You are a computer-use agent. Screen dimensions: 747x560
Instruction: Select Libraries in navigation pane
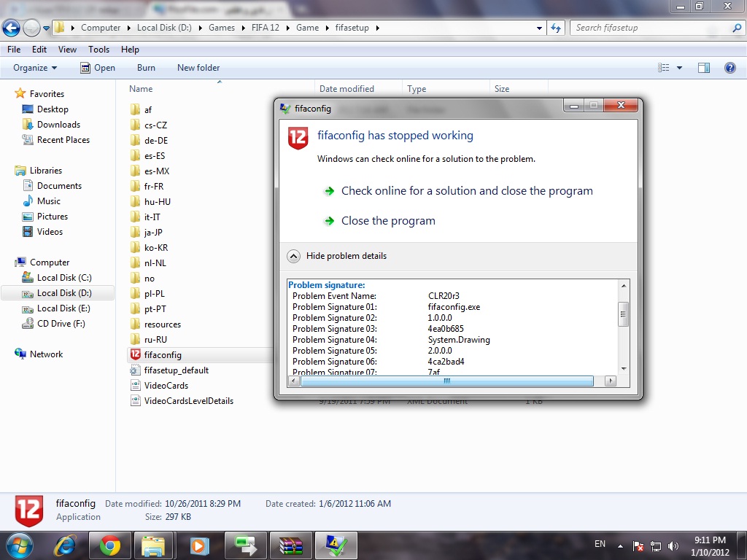pyautogui.click(x=46, y=171)
